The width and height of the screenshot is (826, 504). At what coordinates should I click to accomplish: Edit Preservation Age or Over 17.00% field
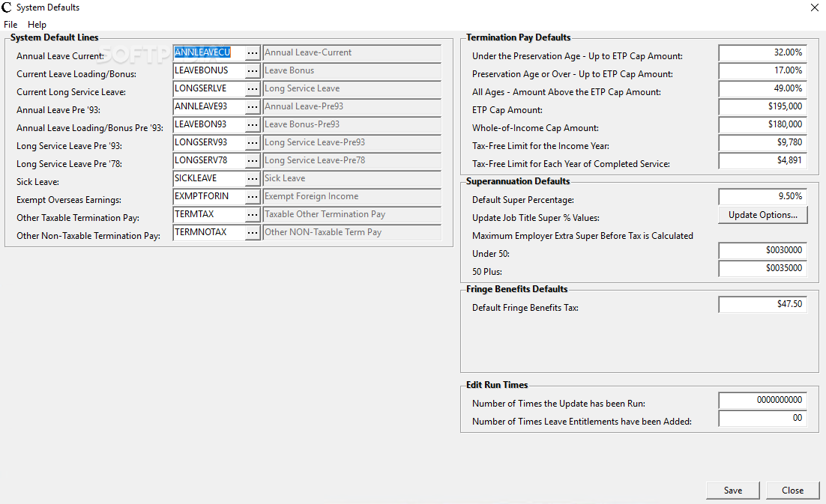[763, 70]
